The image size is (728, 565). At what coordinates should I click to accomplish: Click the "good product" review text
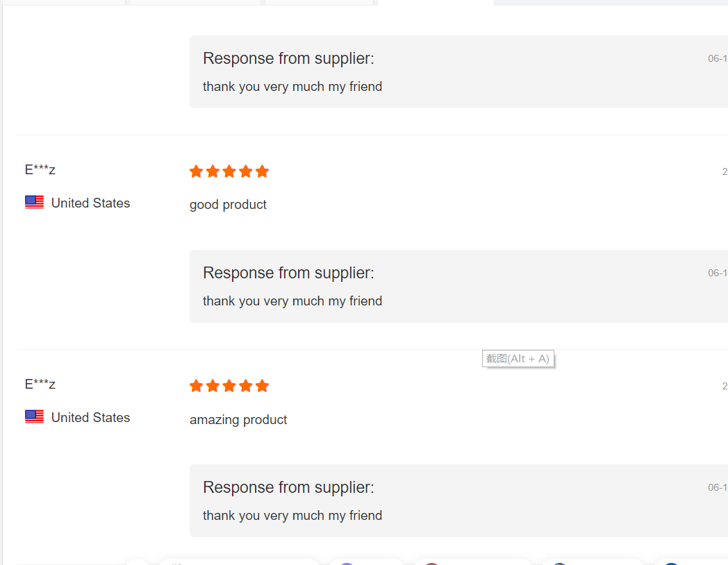pos(228,205)
